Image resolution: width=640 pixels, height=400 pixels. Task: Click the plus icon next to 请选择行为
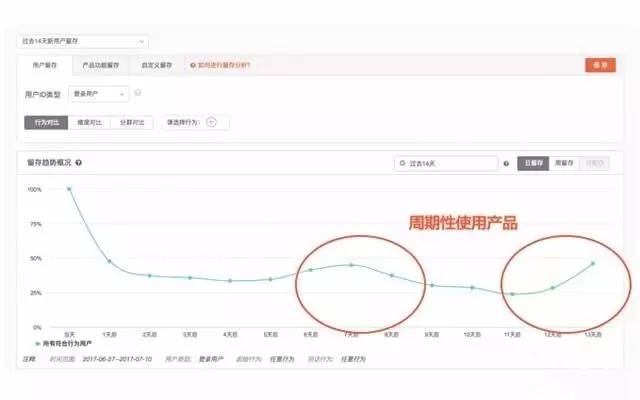pyautogui.click(x=211, y=122)
